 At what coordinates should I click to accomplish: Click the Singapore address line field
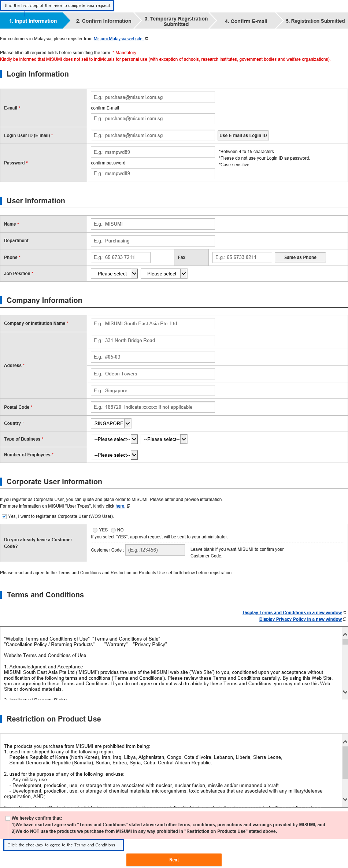click(153, 391)
